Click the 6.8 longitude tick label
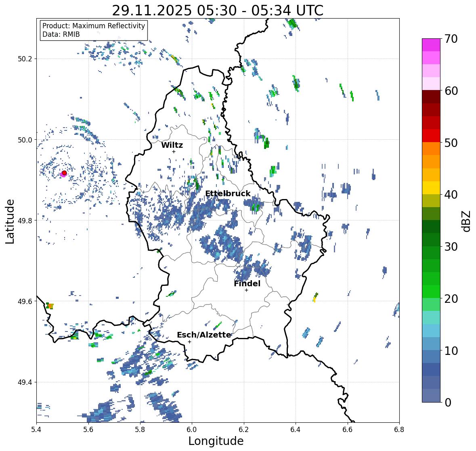Screen dimensions: 476x451 tap(399, 430)
